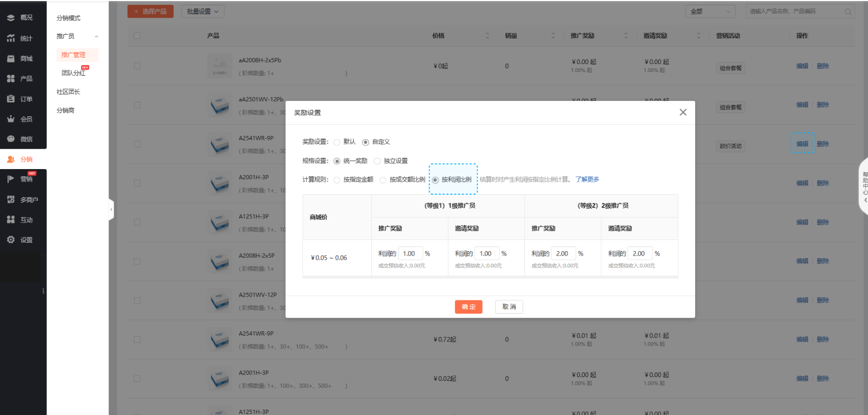The width and height of the screenshot is (868, 415).
Task: Expand the 批量设置 dropdown
Action: pos(203,11)
